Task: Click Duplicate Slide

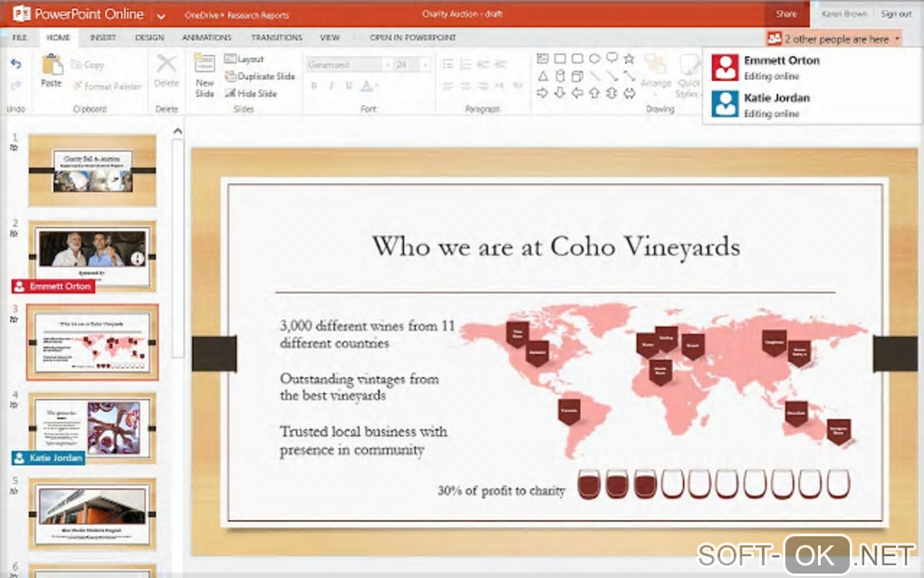Action: tap(260, 76)
